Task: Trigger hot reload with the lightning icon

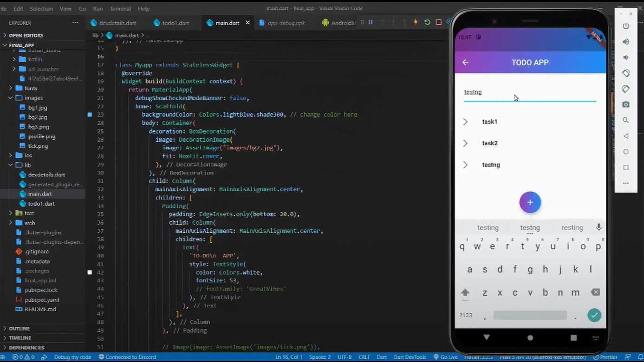Action: pyautogui.click(x=415, y=22)
